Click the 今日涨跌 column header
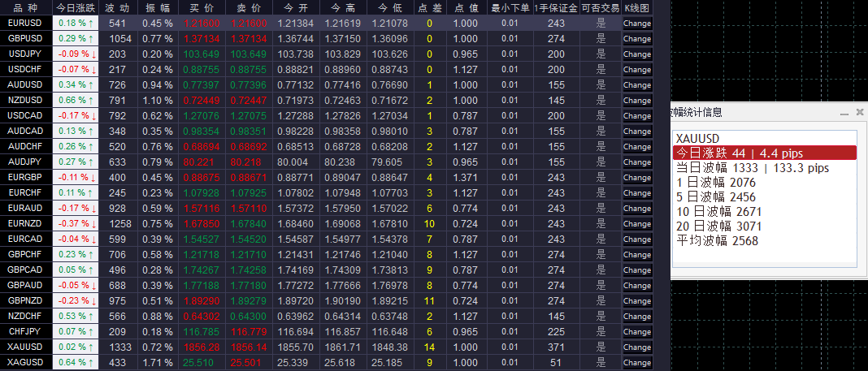The width and height of the screenshot is (868, 371). point(76,8)
